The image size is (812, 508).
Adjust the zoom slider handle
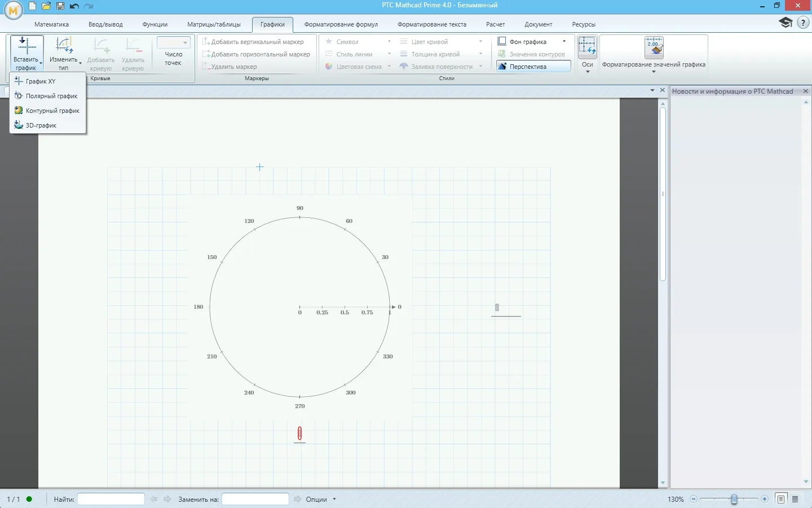(734, 499)
